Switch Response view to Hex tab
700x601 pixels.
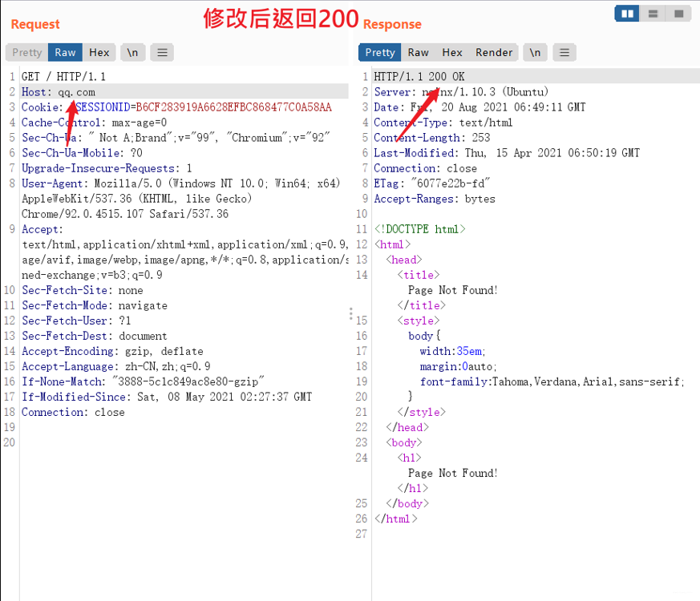(x=452, y=53)
